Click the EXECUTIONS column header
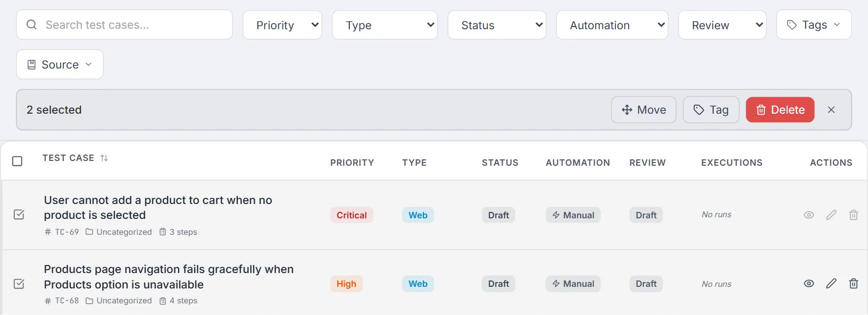 732,163
